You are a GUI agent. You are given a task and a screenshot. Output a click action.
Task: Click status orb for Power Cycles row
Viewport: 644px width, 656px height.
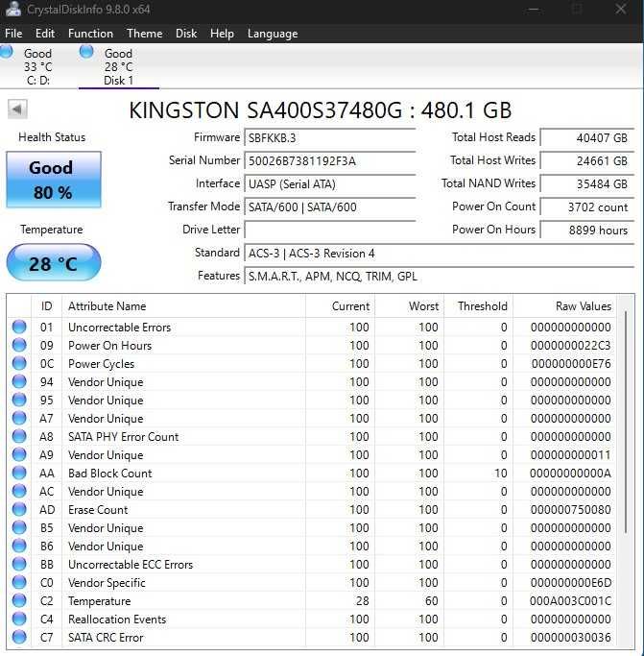[x=19, y=363]
